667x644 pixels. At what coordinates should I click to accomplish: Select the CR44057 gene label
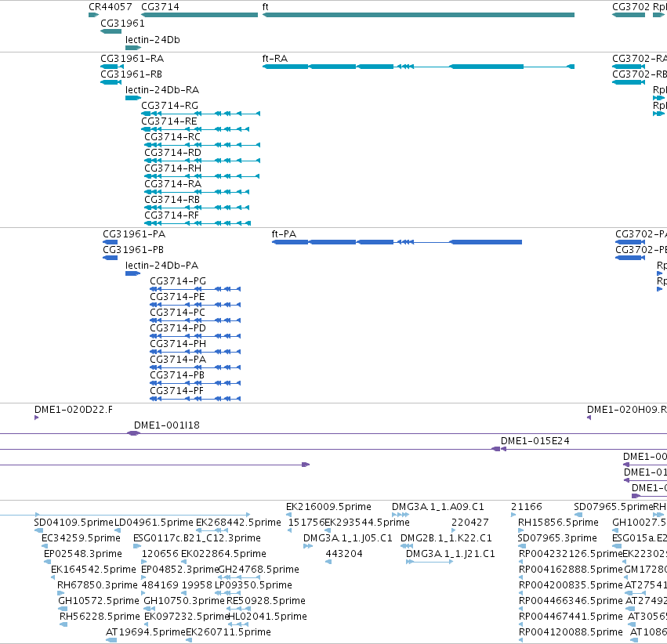click(x=111, y=7)
